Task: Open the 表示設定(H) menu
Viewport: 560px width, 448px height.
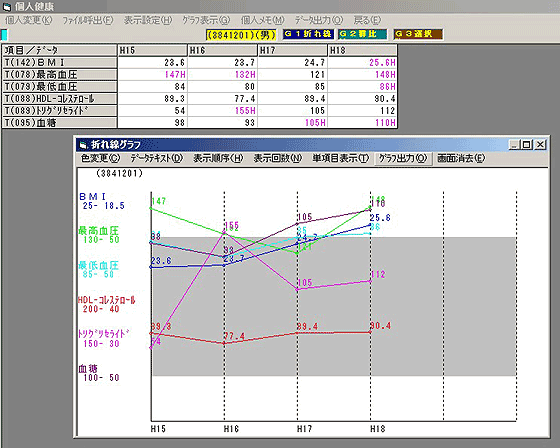Action: pyautogui.click(x=148, y=20)
